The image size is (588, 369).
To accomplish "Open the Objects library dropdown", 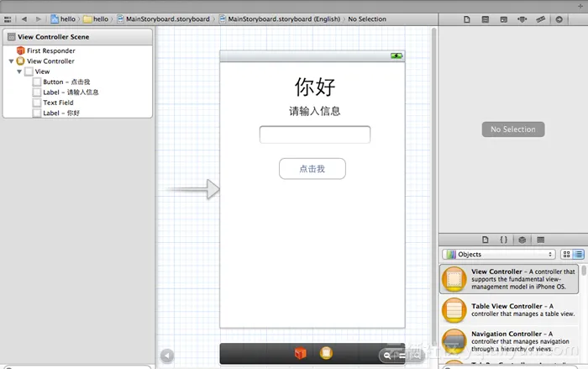I will [499, 254].
